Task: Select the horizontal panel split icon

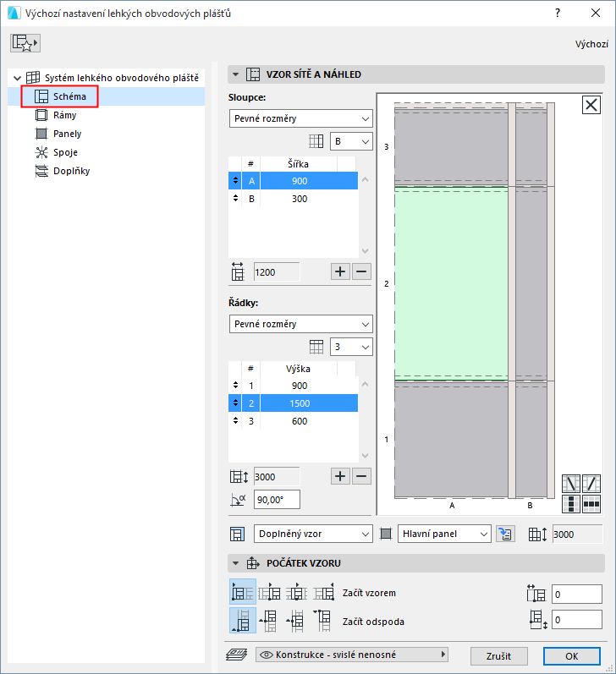Action: pyautogui.click(x=591, y=504)
